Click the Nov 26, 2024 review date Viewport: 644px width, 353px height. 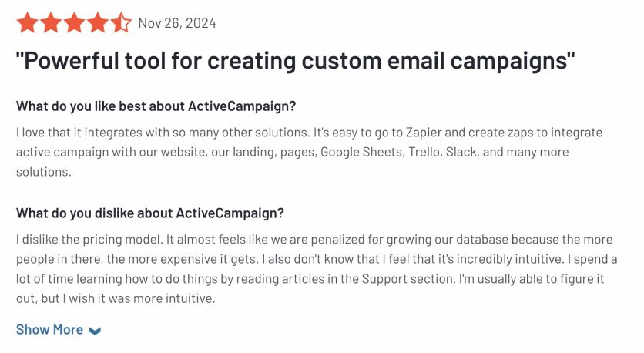click(176, 23)
